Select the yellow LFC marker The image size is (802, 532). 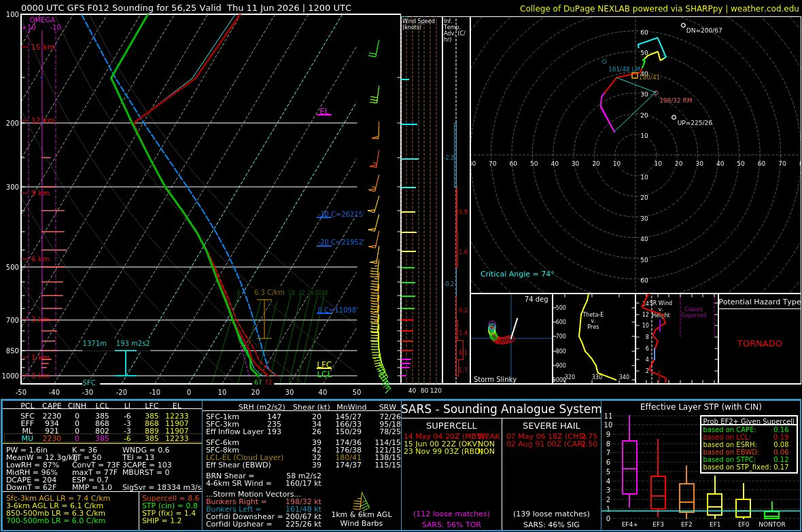324,365
